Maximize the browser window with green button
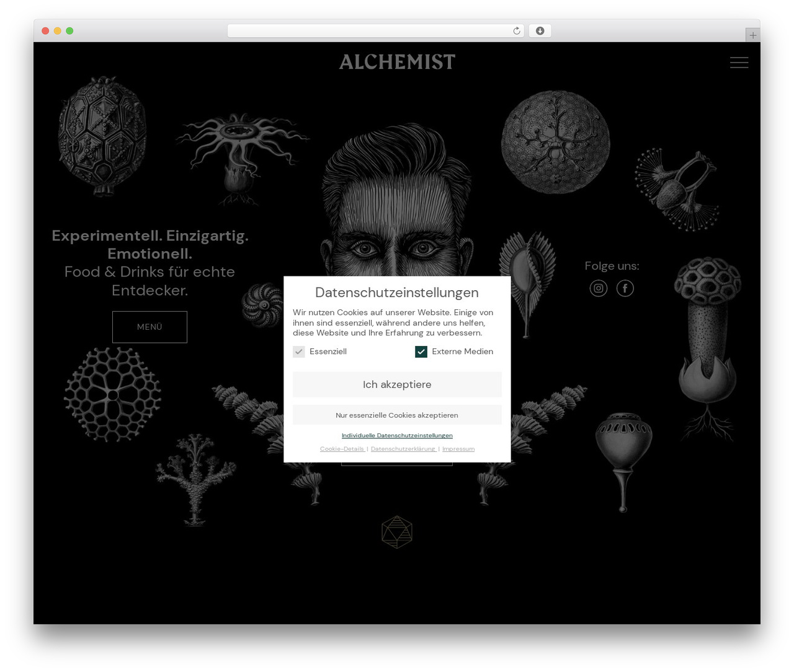794x672 pixels. (69, 31)
